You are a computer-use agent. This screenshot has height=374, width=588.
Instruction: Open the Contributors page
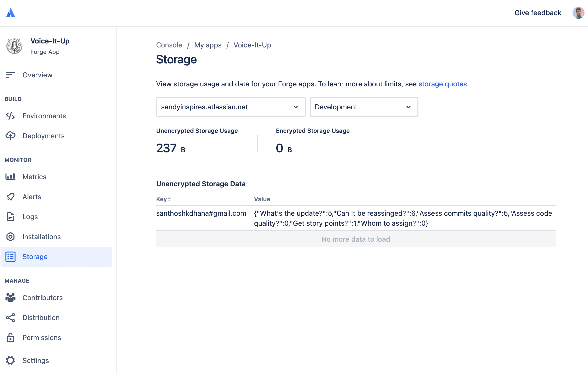click(x=42, y=298)
